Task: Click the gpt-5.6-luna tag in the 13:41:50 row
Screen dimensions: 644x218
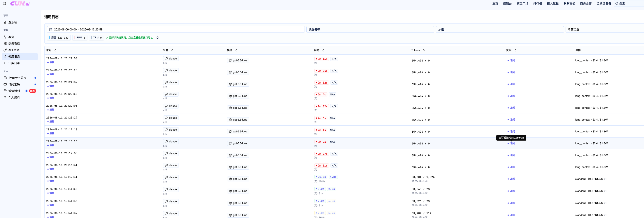Action: [238, 191]
